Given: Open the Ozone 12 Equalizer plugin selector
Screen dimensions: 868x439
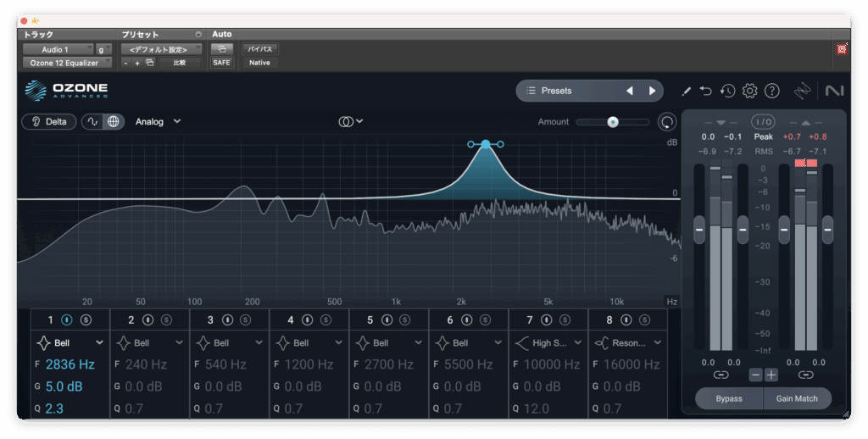Looking at the screenshot, I should (66, 63).
